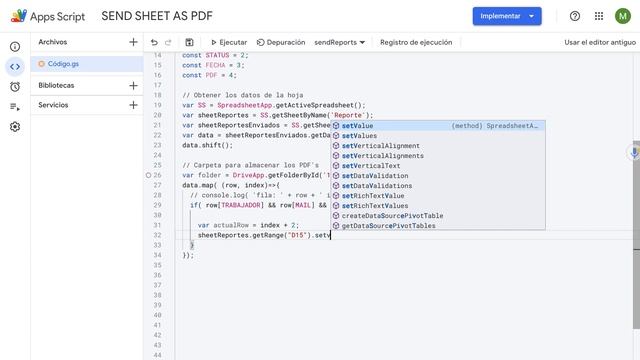This screenshot has width=640, height=360.
Task: Click the microphone icon at right edge
Action: click(x=634, y=153)
